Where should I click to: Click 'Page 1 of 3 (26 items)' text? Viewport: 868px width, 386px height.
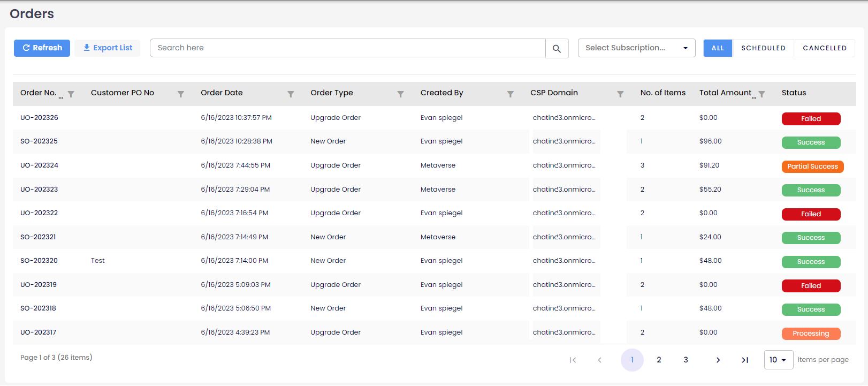pos(56,358)
